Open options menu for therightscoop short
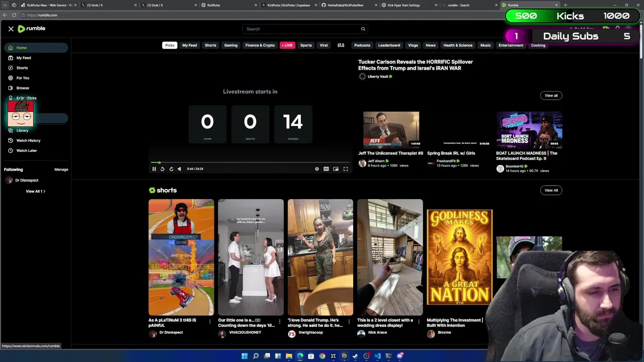 349,321
